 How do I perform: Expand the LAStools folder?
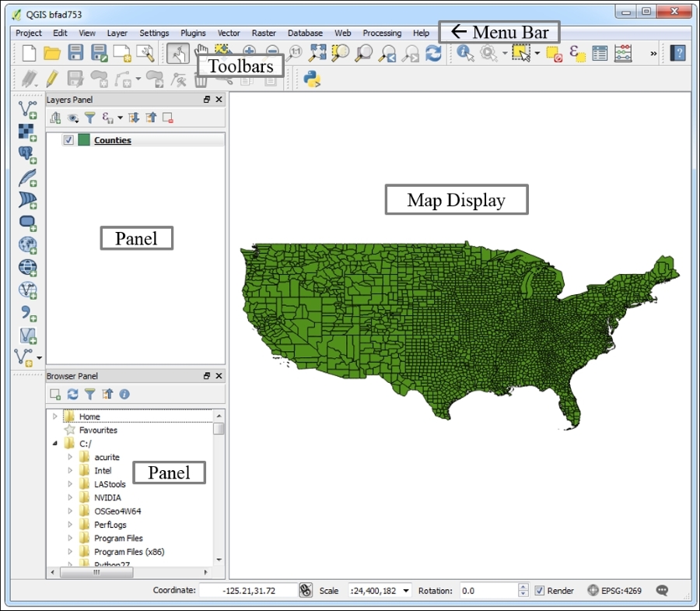[70, 483]
